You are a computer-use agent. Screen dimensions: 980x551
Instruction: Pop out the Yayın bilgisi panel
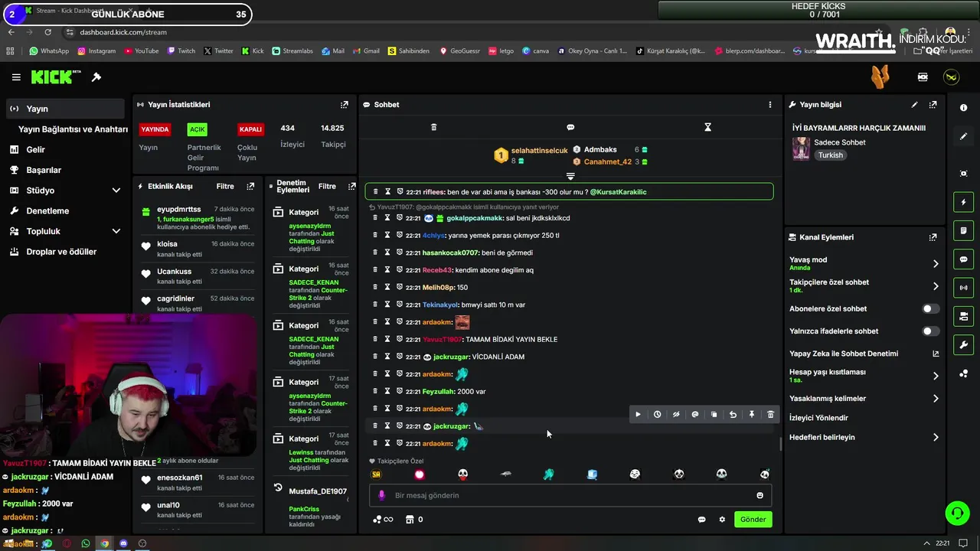point(933,104)
